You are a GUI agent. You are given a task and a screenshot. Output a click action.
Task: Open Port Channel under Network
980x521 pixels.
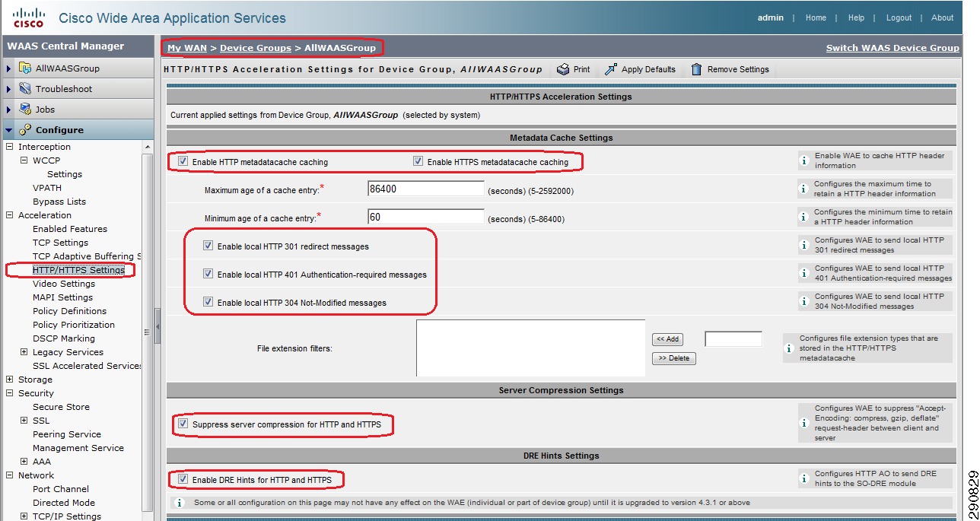coord(61,489)
